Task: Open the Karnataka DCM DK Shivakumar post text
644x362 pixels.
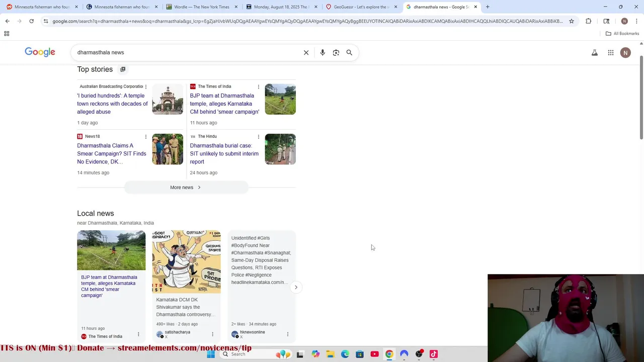Action: click(x=186, y=307)
